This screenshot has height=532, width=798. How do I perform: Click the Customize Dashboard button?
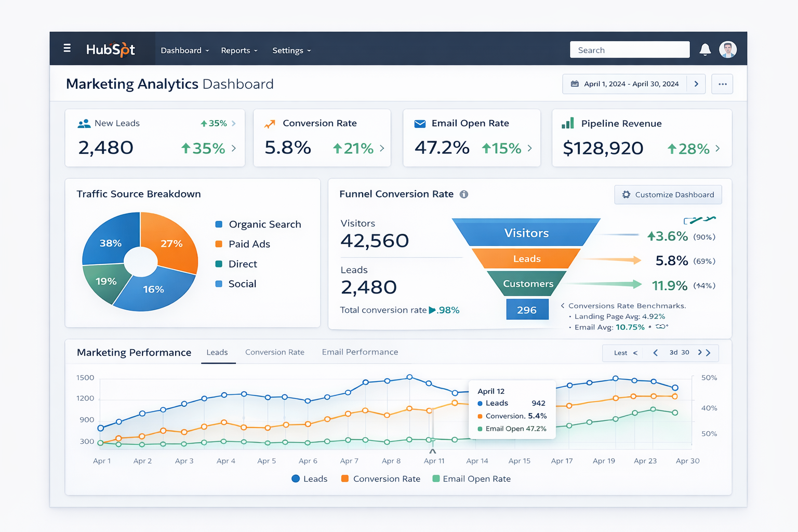[668, 195]
